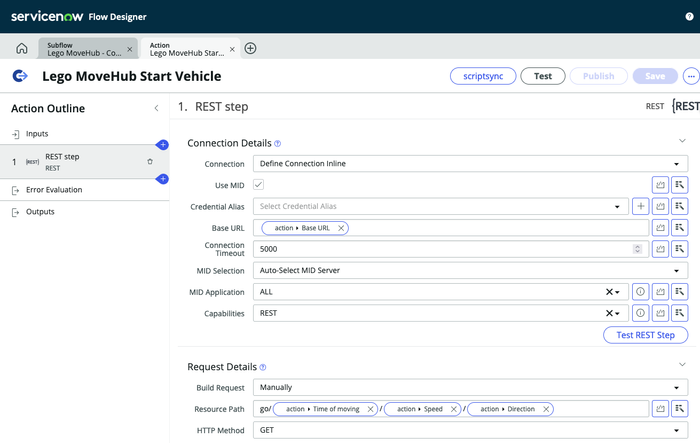Toggle scripting for Use MID
The width and height of the screenshot is (700, 443).
coord(660,185)
